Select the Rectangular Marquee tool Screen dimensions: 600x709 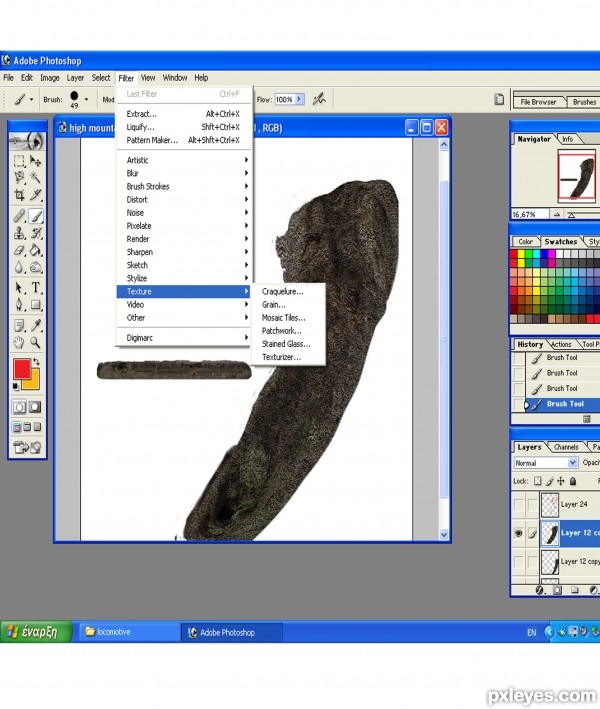click(x=19, y=161)
